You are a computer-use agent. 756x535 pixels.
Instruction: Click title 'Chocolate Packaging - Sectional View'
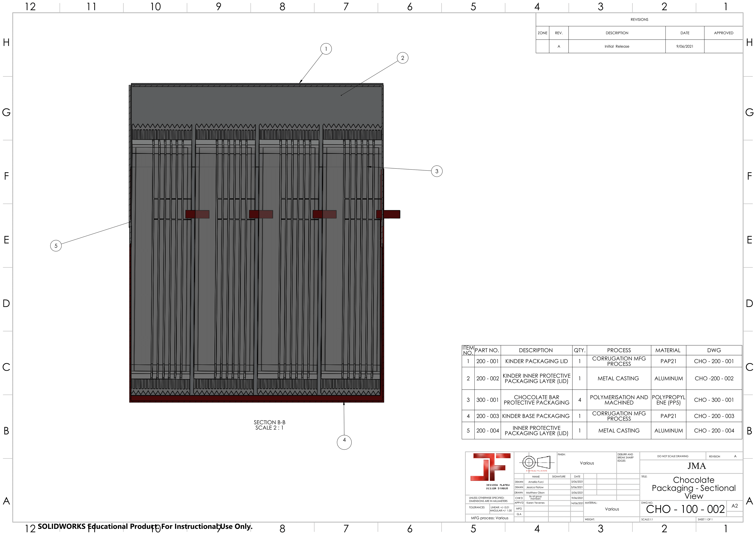(693, 488)
